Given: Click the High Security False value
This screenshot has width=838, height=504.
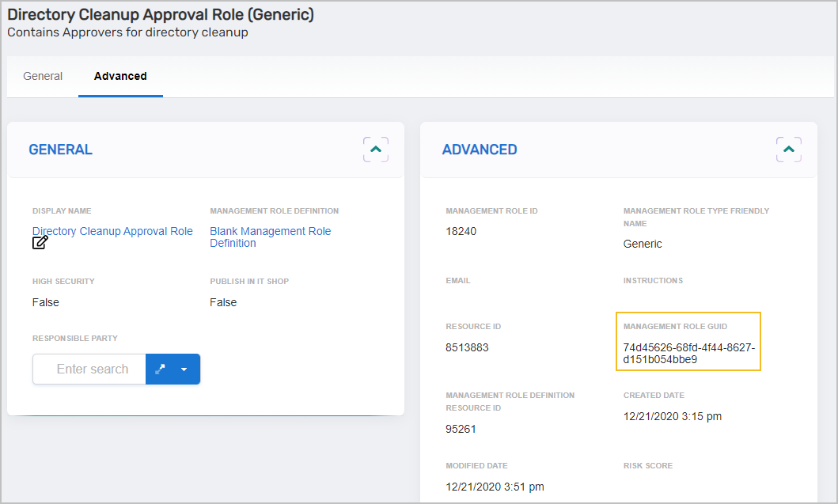Looking at the screenshot, I should 46,302.
